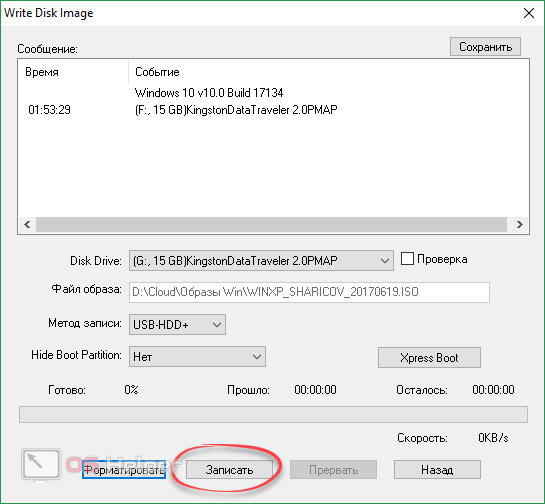Enable the Проверка checkbox
Image resolution: width=545 pixels, height=504 pixels.
[407, 259]
